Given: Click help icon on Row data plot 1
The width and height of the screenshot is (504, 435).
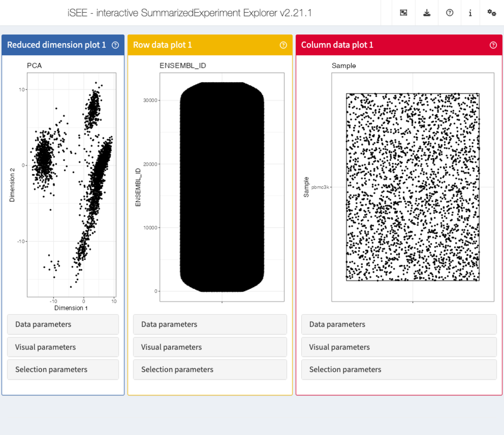Looking at the screenshot, I should [x=283, y=45].
